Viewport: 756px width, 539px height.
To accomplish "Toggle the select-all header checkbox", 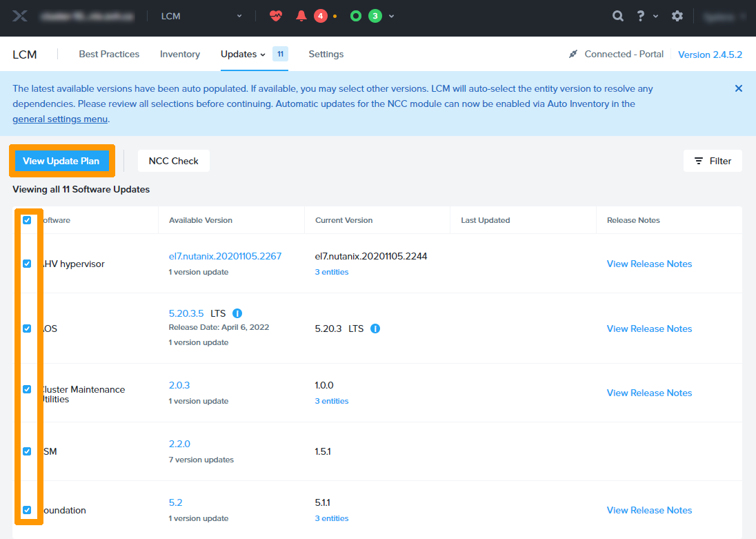I will point(27,220).
